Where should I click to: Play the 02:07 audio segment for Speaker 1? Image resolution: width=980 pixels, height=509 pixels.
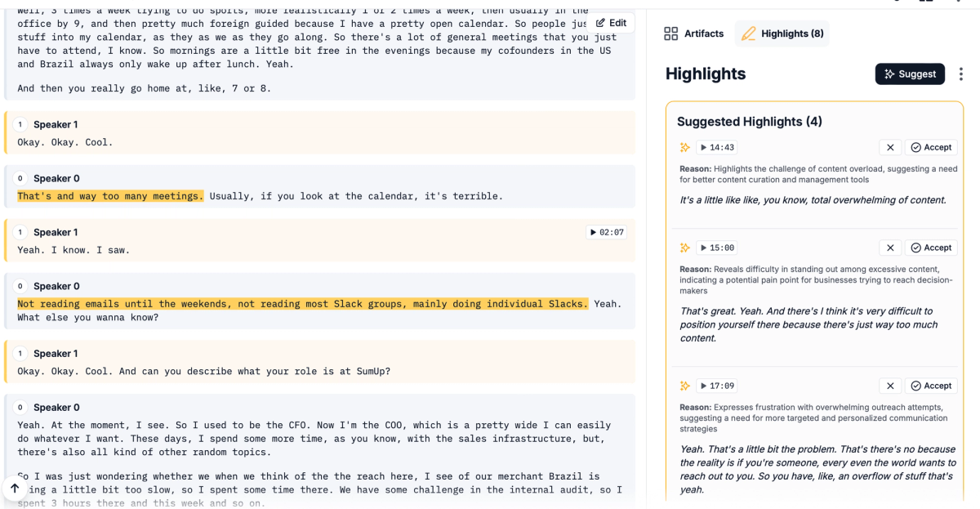[607, 232]
